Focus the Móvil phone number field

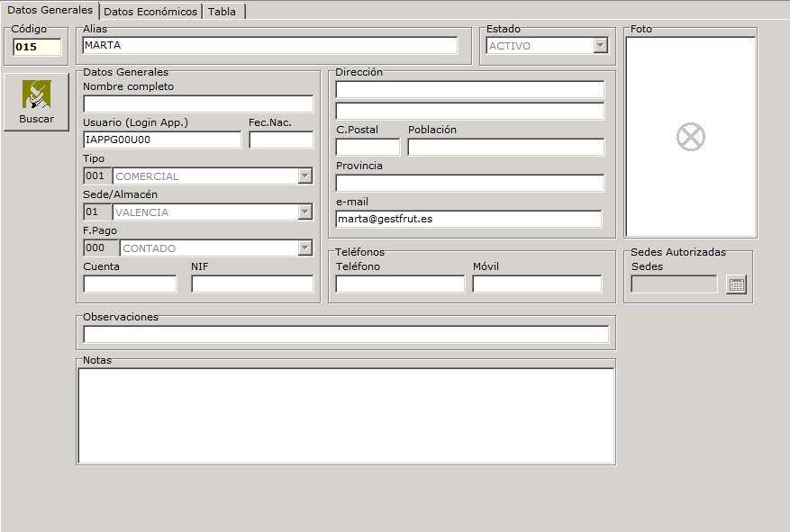[537, 284]
